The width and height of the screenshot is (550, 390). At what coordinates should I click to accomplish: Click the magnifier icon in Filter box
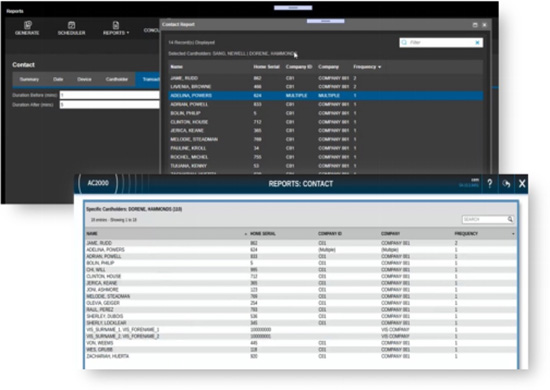pyautogui.click(x=404, y=42)
